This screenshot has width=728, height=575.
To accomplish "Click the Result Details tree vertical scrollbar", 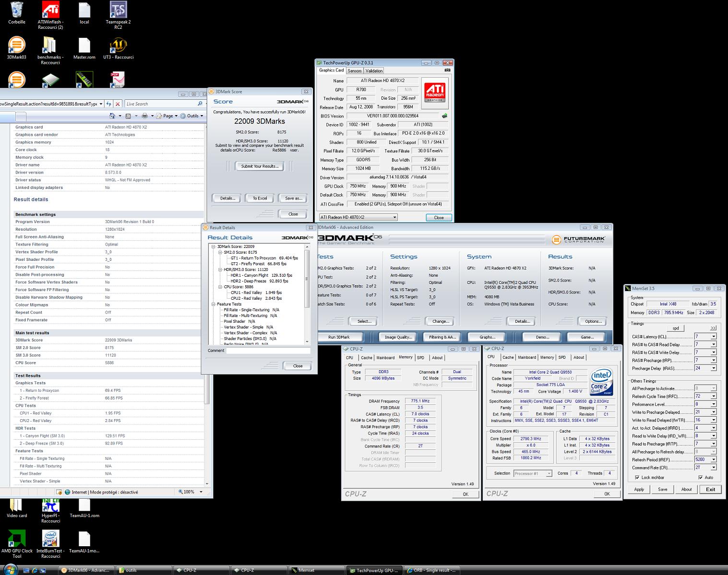I will click(307, 294).
